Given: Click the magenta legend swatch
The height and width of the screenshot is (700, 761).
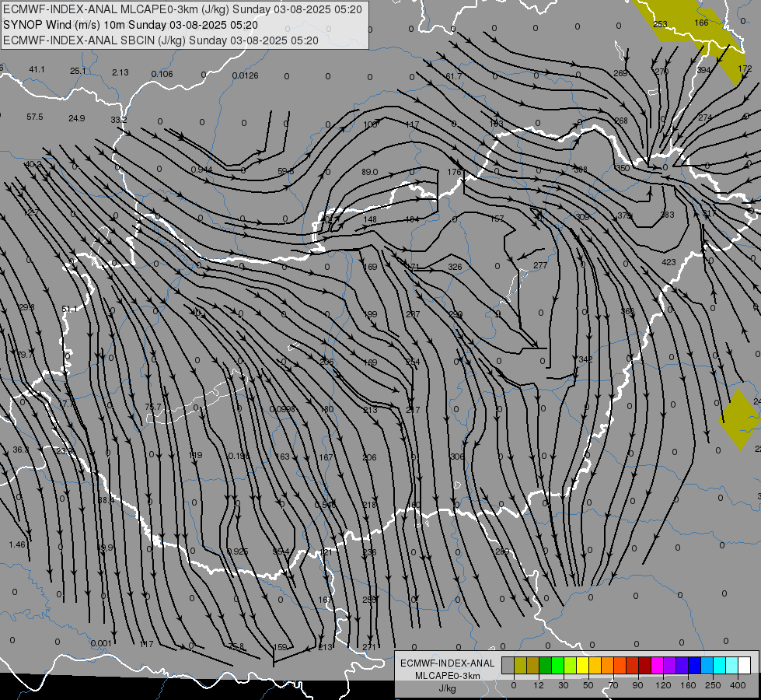Looking at the screenshot, I should (657, 665).
